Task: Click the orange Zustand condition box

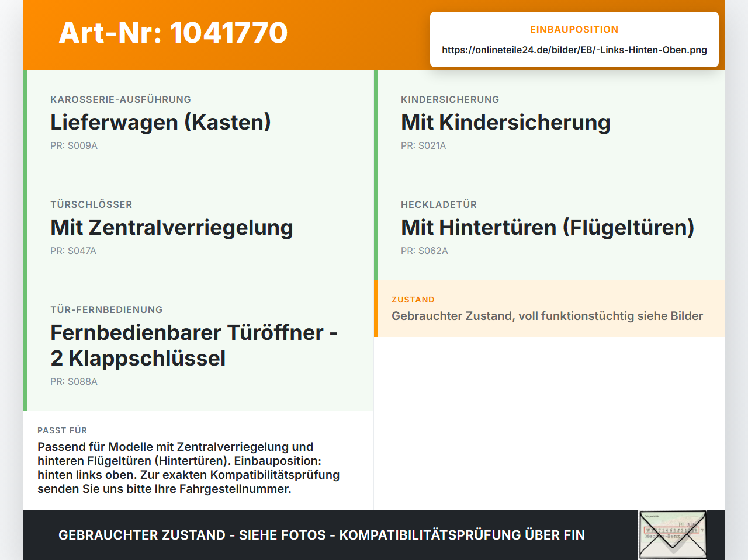Action: pos(549,308)
